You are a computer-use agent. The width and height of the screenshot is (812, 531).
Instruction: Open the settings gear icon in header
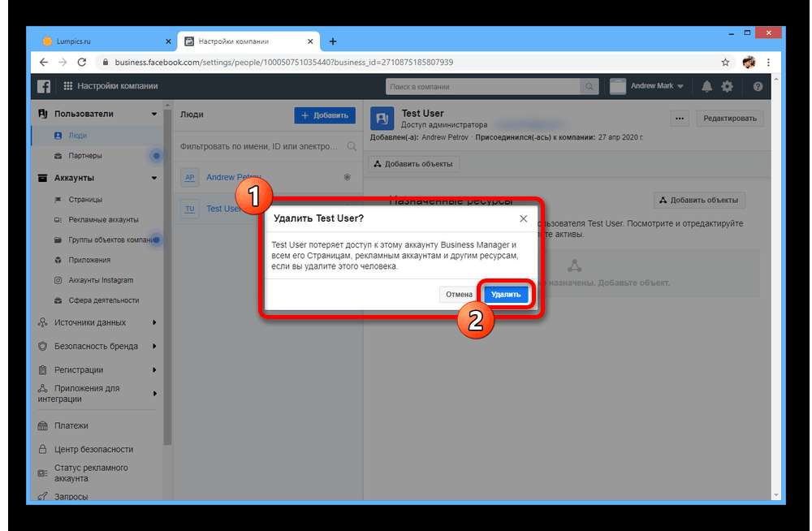click(727, 86)
